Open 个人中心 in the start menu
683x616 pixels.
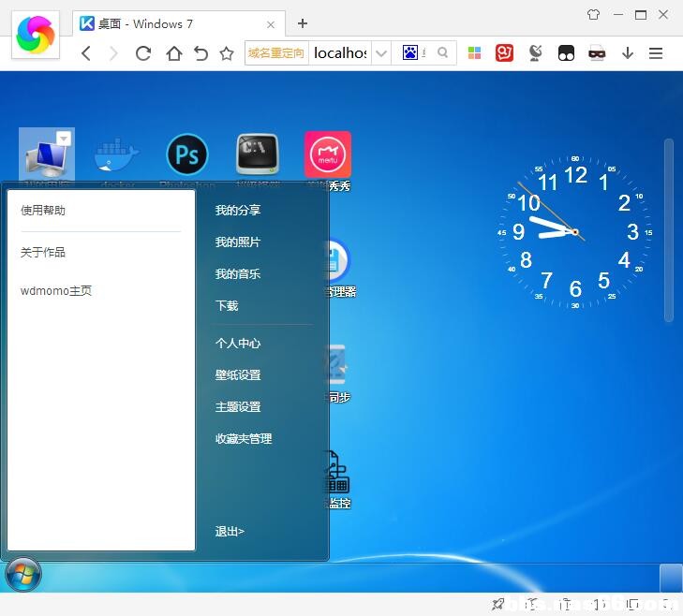click(237, 343)
